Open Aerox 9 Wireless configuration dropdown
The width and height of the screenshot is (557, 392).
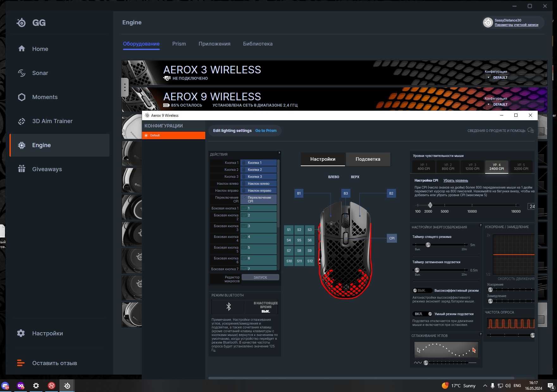tap(515, 104)
